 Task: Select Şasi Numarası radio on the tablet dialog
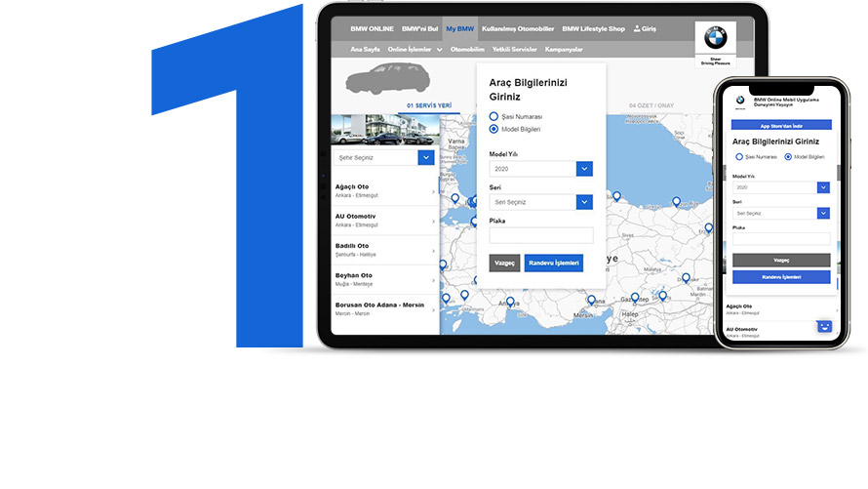click(x=493, y=116)
